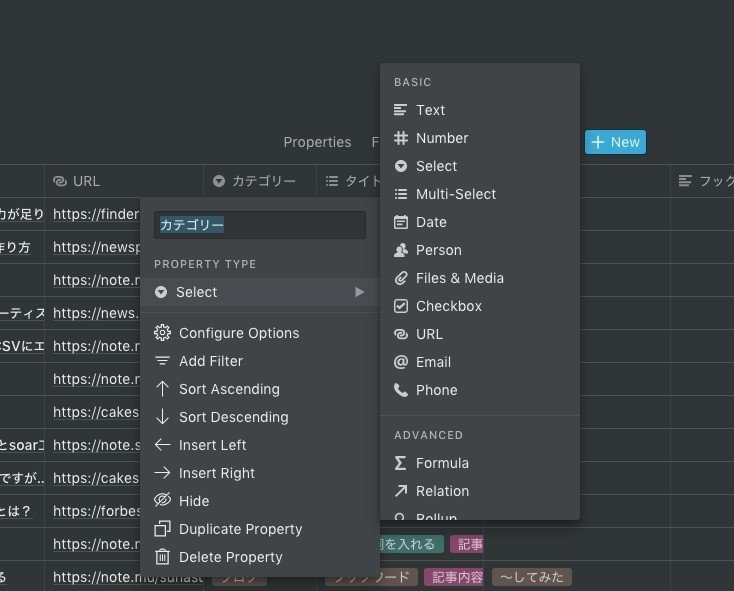Click the pink 記事内容 tag
This screenshot has width=734, height=591.
tap(456, 577)
